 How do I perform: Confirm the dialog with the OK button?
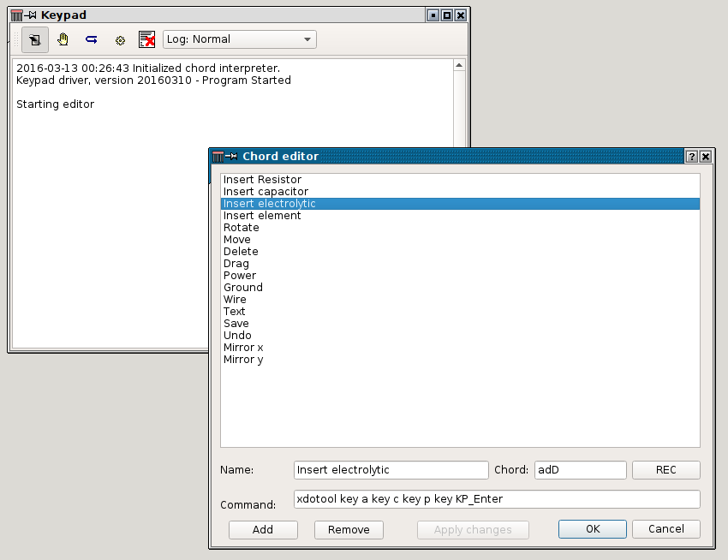click(x=593, y=529)
